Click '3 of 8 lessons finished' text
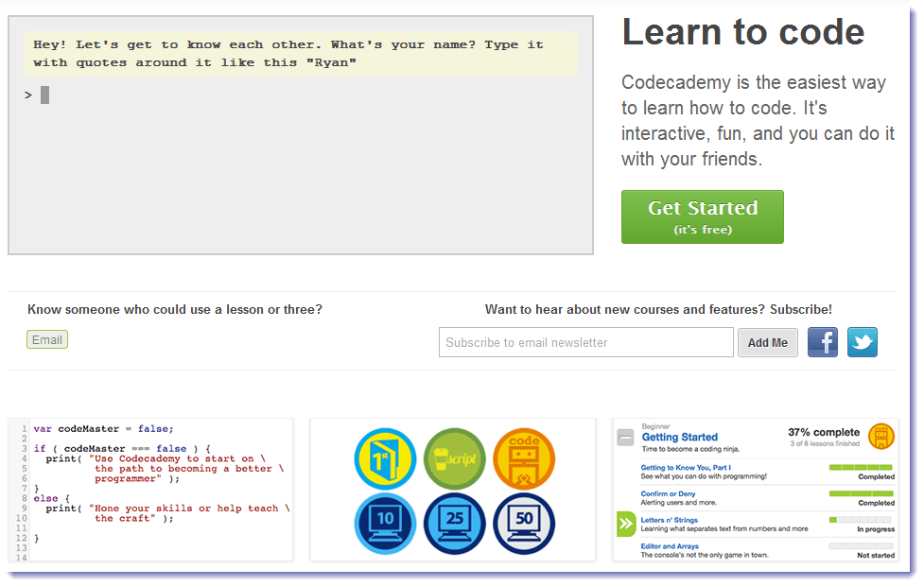Screen dimensions: 924x586 coord(825,443)
